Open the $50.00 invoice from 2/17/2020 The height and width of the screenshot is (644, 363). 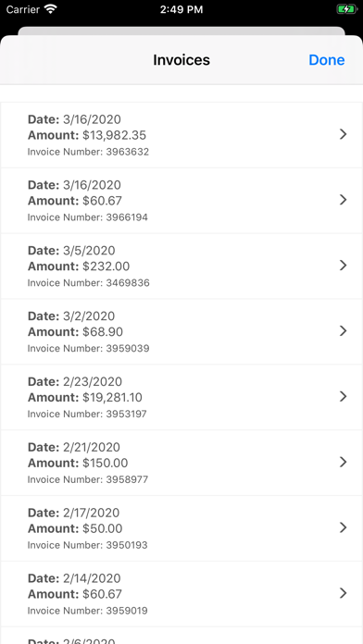point(181,528)
